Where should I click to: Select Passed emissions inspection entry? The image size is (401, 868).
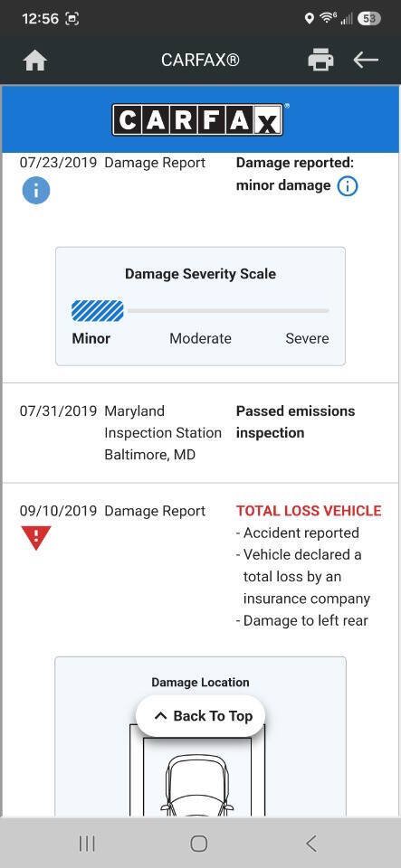click(295, 422)
